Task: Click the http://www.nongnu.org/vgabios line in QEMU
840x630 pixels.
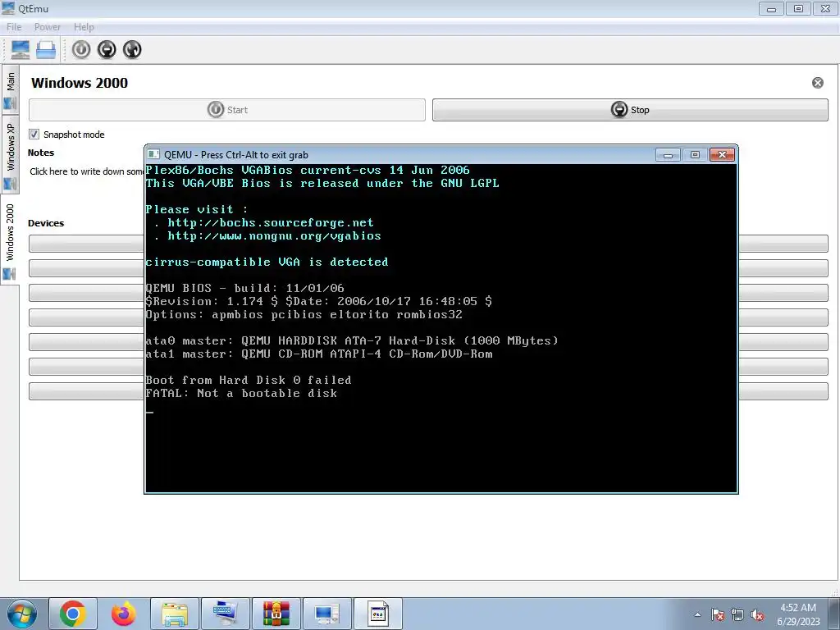Action: [274, 235]
